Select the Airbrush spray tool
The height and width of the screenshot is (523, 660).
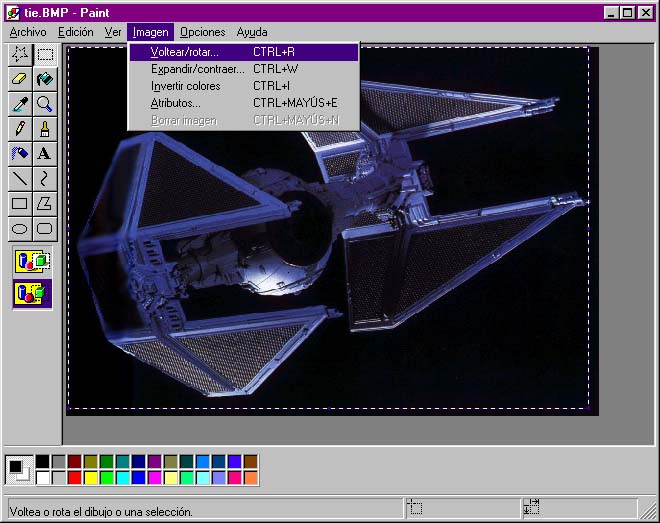point(20,154)
